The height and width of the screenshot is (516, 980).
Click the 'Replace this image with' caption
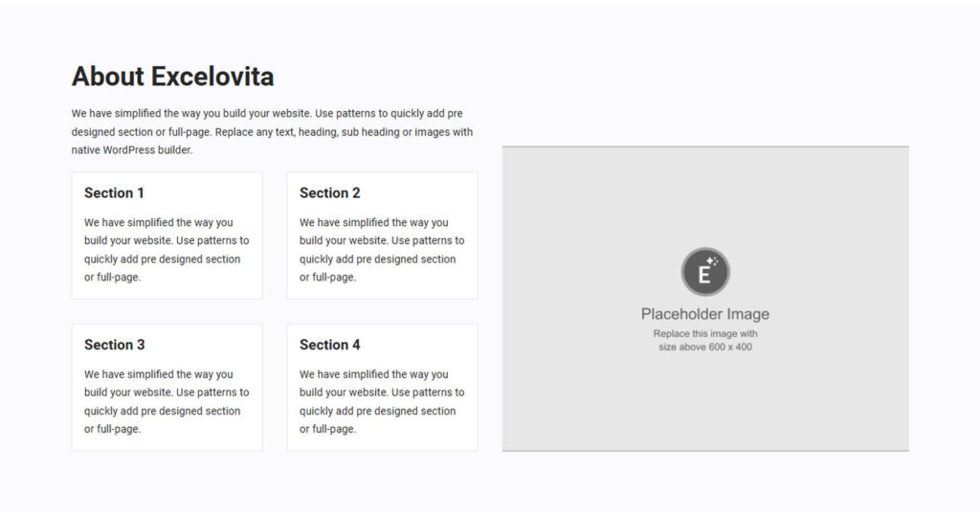705,333
